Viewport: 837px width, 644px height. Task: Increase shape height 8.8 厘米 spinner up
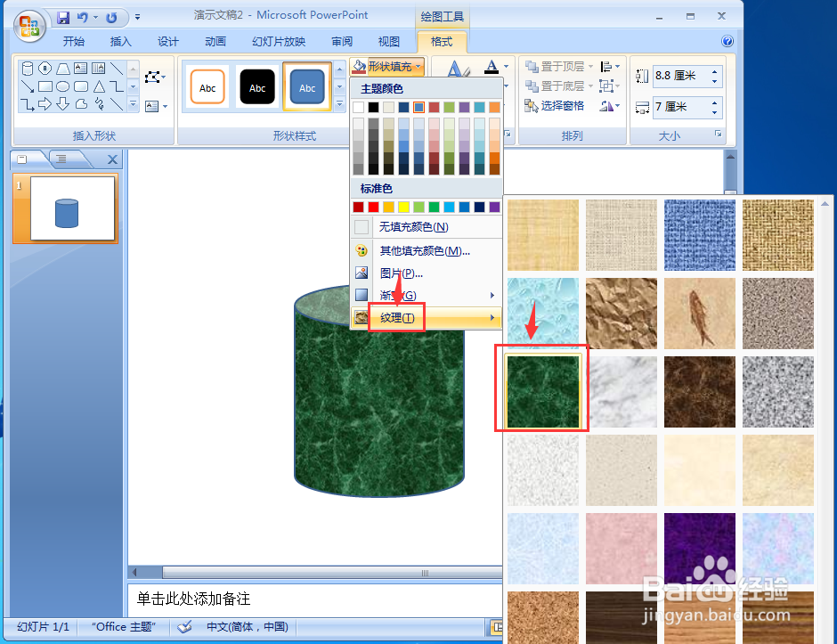click(x=714, y=71)
